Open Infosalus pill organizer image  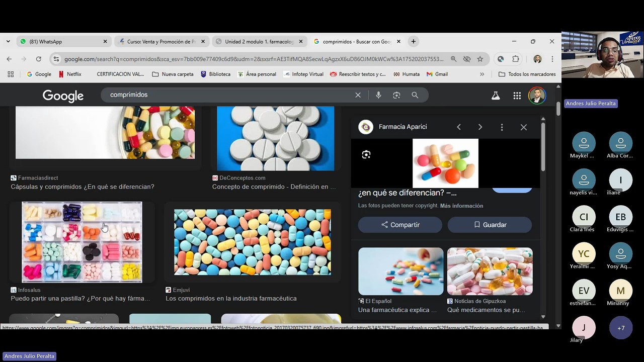point(82,242)
